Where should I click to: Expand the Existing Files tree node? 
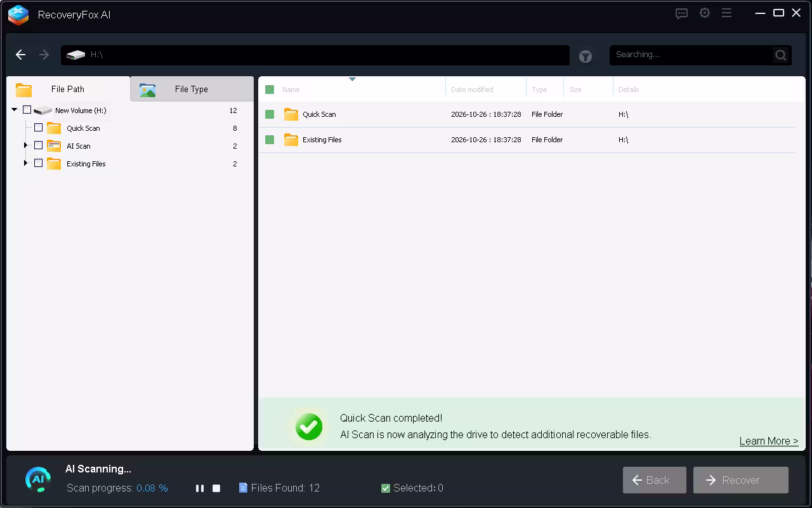pos(26,163)
